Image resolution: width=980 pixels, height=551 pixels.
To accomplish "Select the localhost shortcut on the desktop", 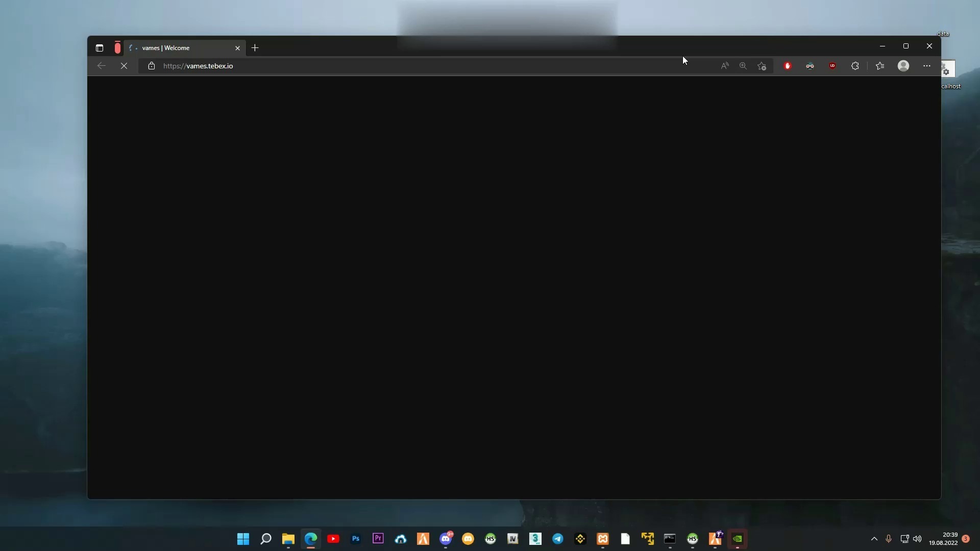I will pyautogui.click(x=950, y=74).
